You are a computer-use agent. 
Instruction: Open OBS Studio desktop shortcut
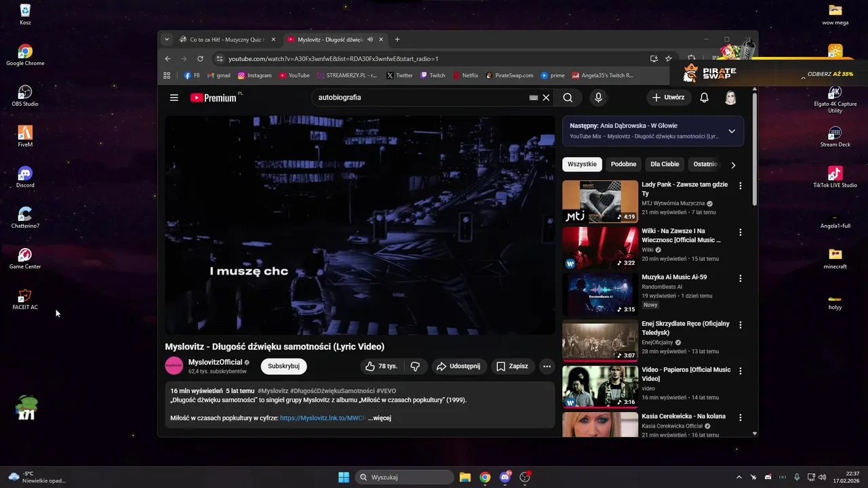tap(25, 96)
